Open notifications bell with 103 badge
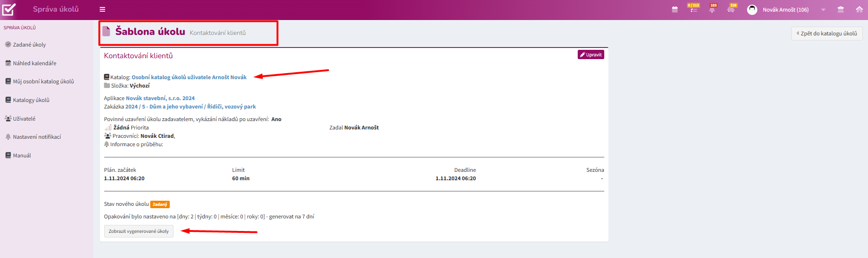This screenshot has width=868, height=258. tap(712, 8)
